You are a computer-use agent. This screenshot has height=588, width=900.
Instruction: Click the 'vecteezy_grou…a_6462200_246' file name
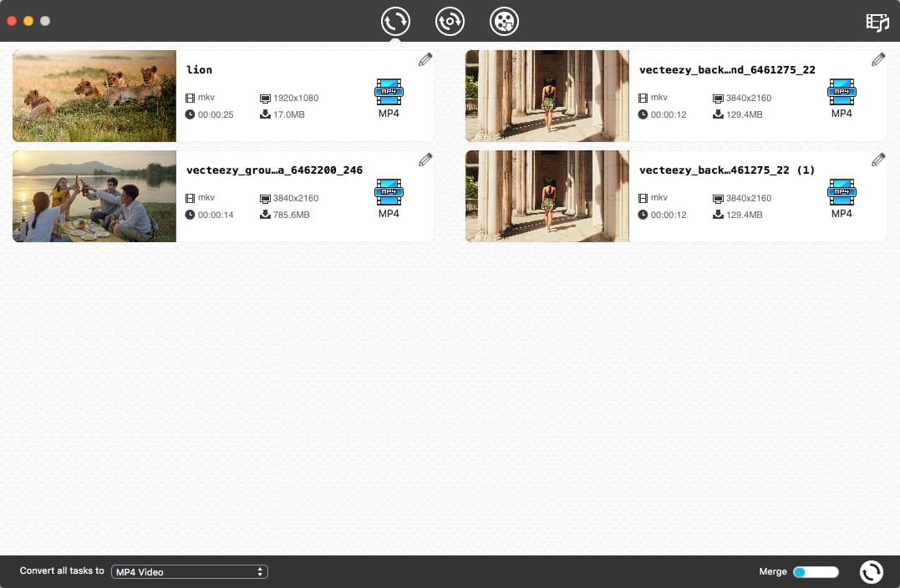click(274, 170)
